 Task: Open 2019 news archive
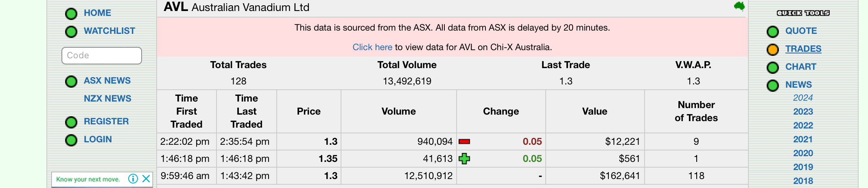click(803, 167)
